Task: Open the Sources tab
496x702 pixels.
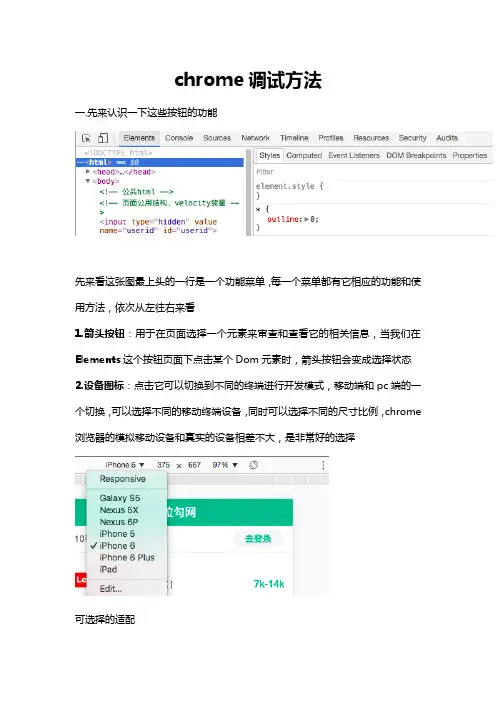Action: click(217, 138)
